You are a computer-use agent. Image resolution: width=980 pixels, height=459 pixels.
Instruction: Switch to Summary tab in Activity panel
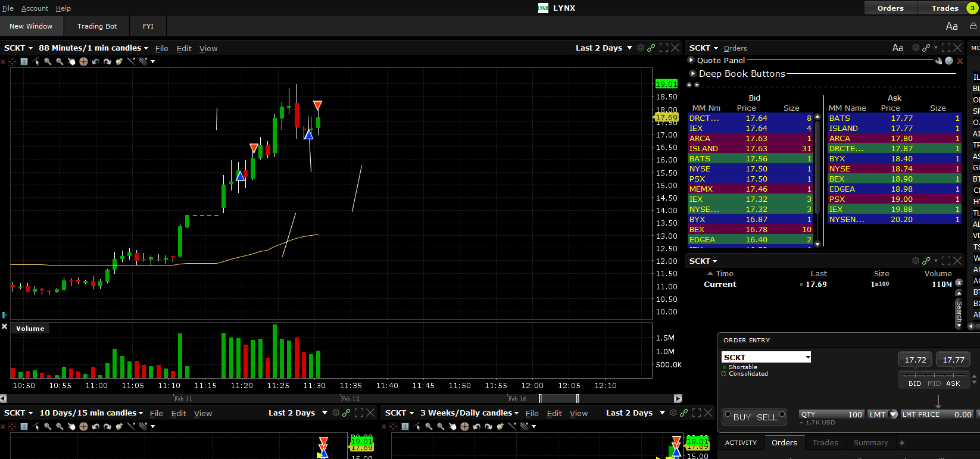pyautogui.click(x=870, y=443)
